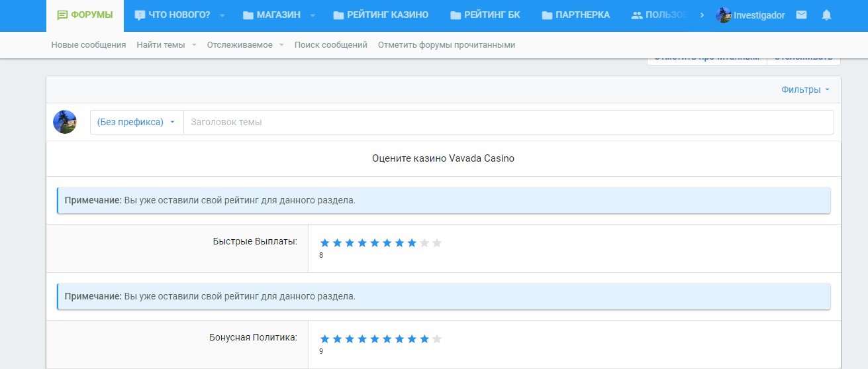Select second star for Бонусная Политика

(337, 339)
